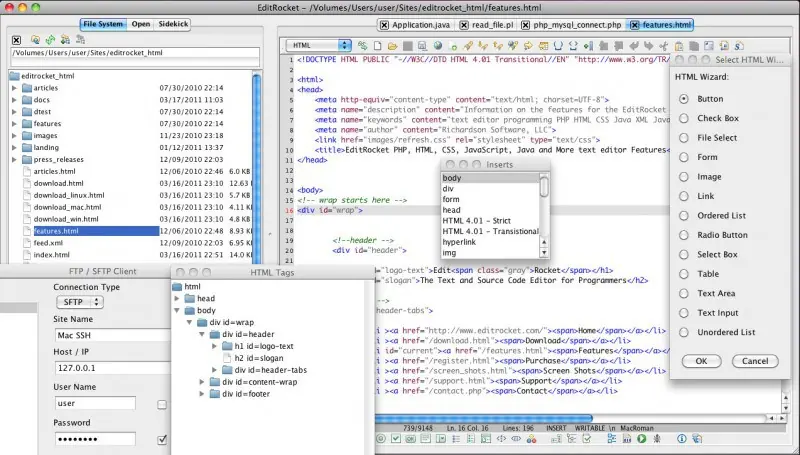Click the floppy disk save icon in editor toolbar
This screenshot has height=455, width=800.
pos(422,46)
